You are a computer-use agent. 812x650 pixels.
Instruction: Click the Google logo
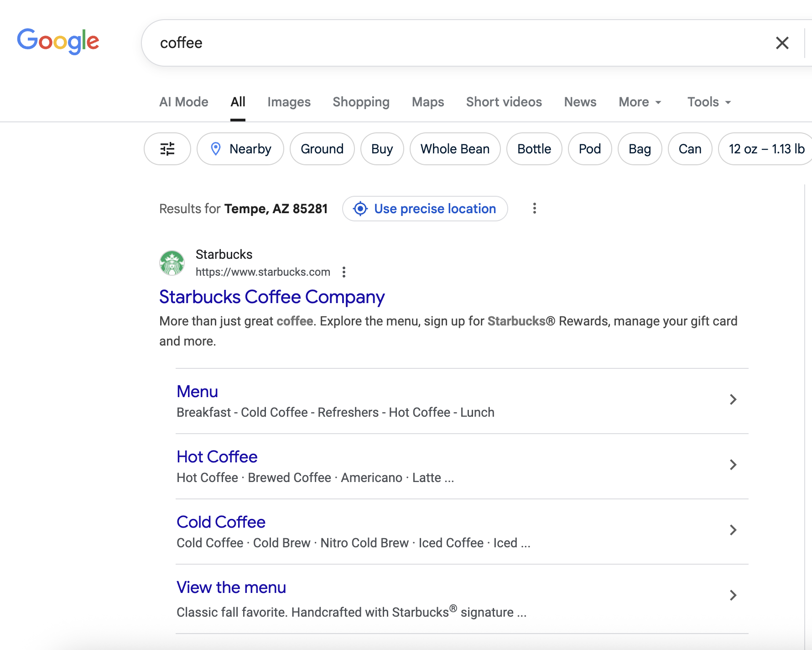[x=58, y=41]
